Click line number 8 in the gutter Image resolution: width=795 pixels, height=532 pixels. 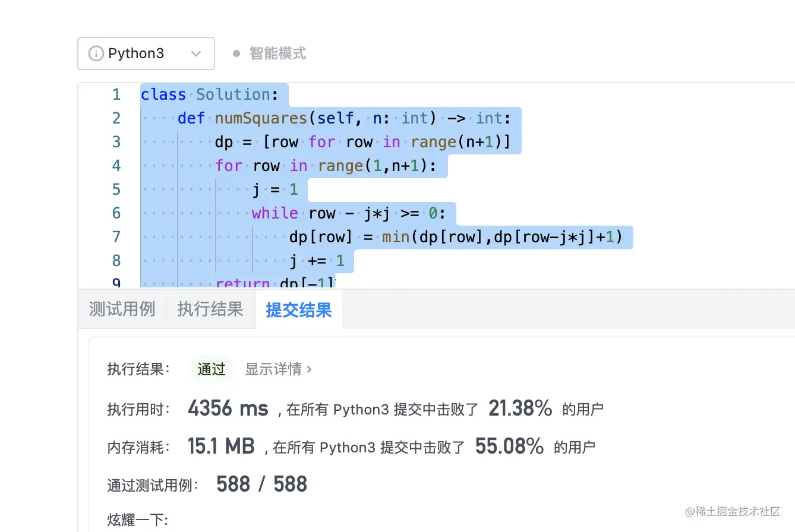(x=116, y=261)
